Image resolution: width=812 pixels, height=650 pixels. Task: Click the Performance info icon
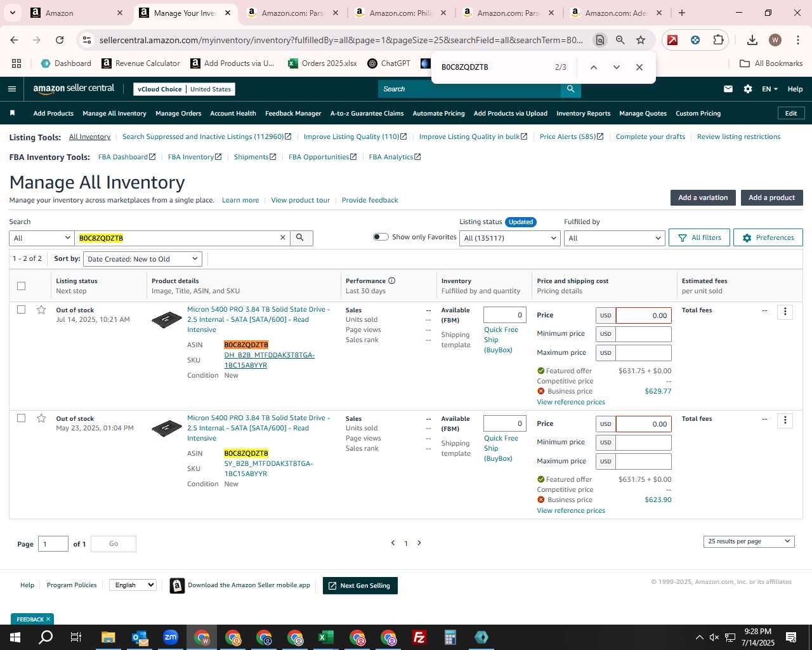point(391,281)
